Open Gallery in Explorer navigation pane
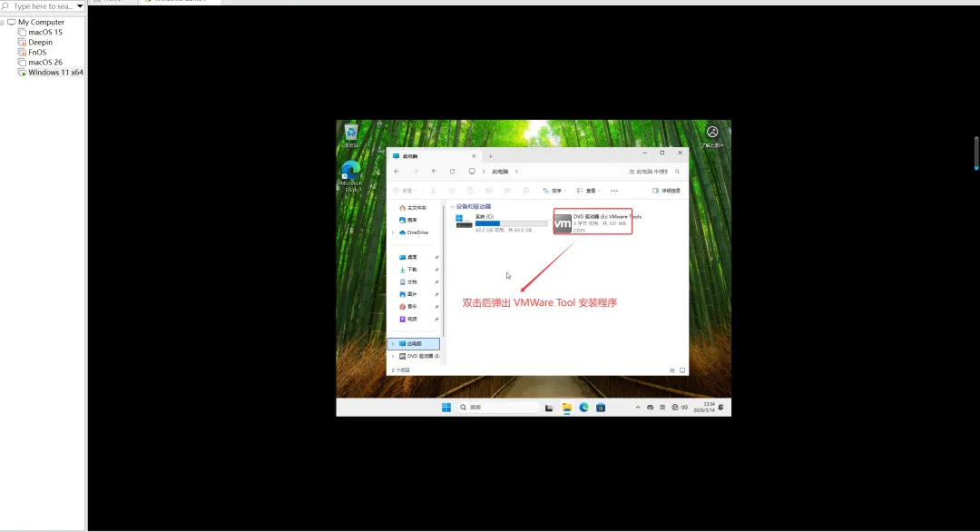The image size is (980, 532). click(x=408, y=220)
